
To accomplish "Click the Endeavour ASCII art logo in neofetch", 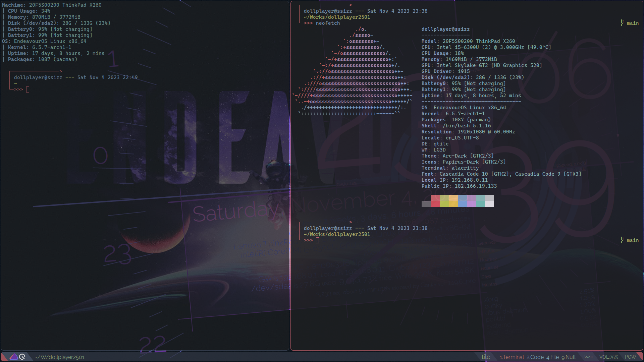I will (x=353, y=71).
